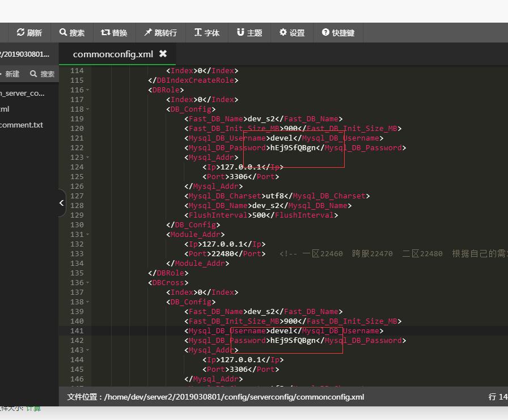Click line number 141 in the gutter

click(77, 331)
